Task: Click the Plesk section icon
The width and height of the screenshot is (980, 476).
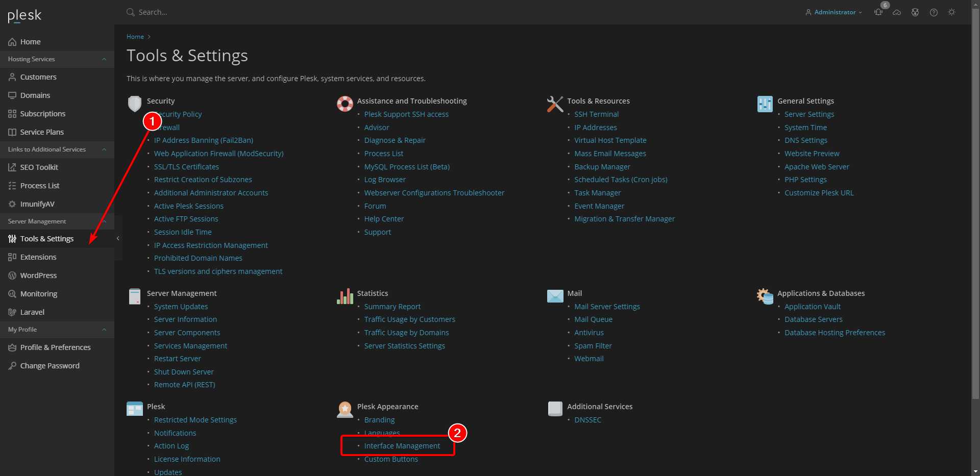Action: (x=135, y=409)
